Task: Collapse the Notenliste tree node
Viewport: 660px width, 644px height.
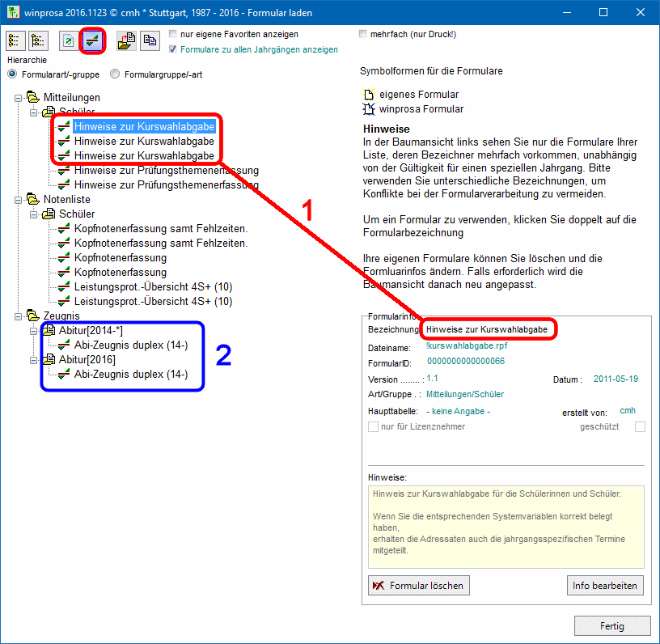Action: (x=19, y=199)
